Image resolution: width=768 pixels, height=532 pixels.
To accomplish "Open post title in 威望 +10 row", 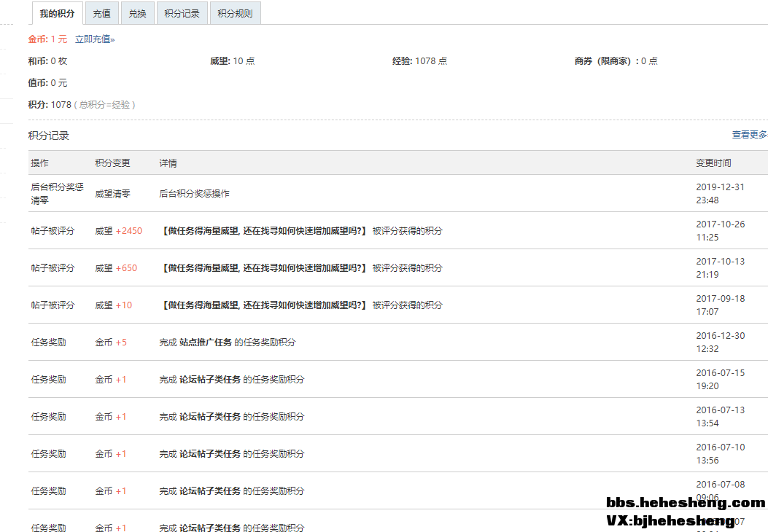I will pos(265,305).
